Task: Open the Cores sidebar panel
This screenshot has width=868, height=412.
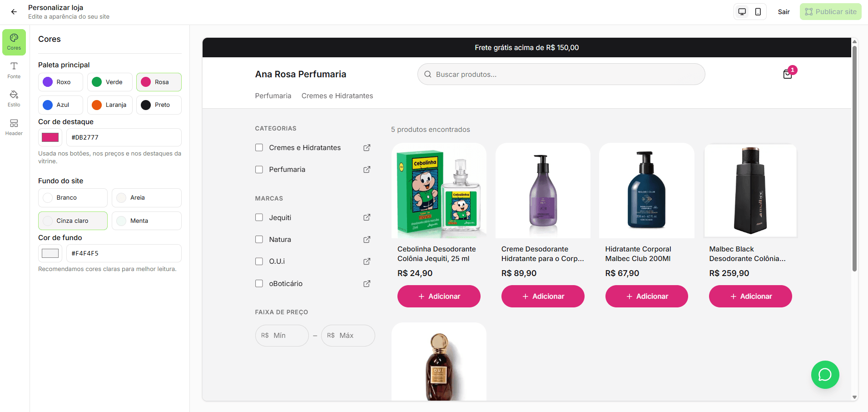Action: (x=14, y=42)
